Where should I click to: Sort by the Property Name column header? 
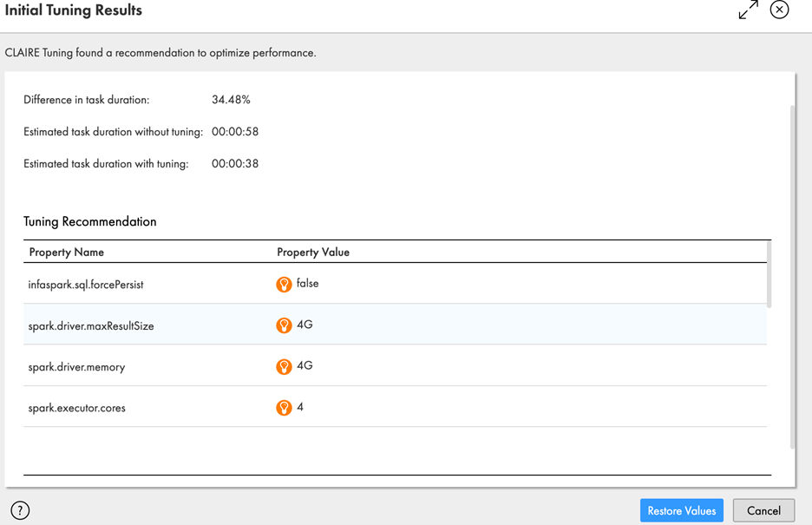click(67, 253)
